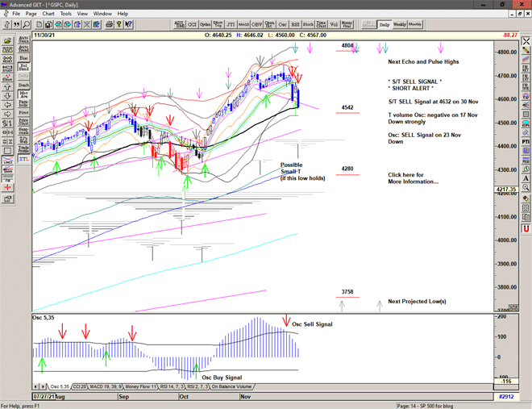The width and height of the screenshot is (532, 409).
Task: Click the CCI indicator toolbar button
Action: click(192, 25)
